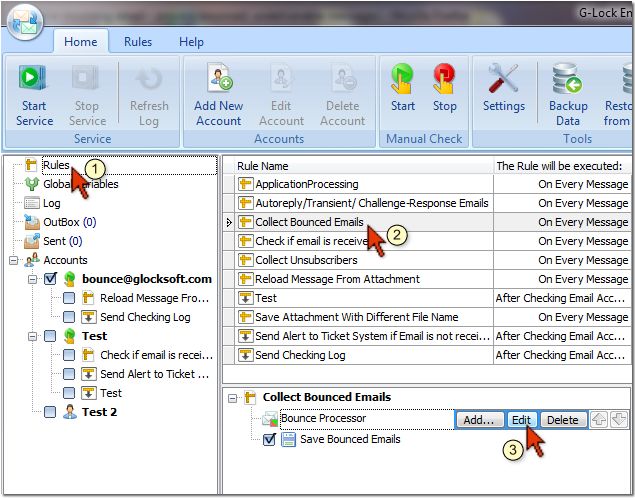
Task: Click On Every Message cell for ApplicationProcessing
Action: (562, 184)
